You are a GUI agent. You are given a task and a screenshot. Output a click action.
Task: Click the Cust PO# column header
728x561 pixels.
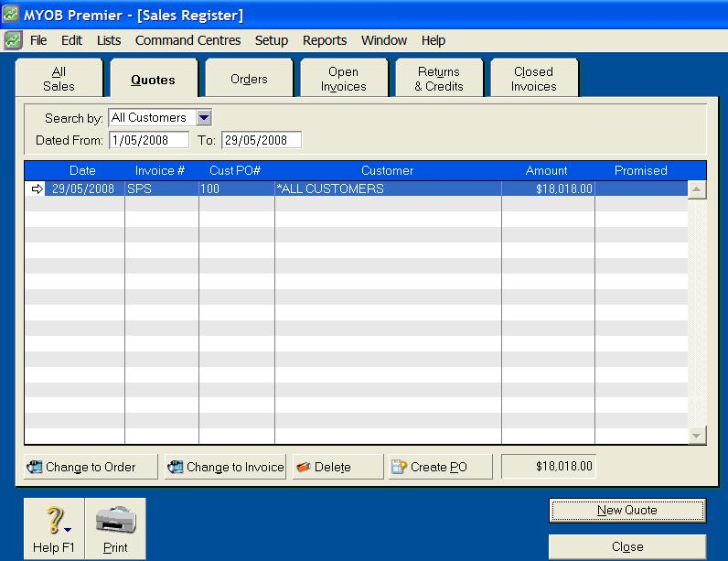coord(235,170)
